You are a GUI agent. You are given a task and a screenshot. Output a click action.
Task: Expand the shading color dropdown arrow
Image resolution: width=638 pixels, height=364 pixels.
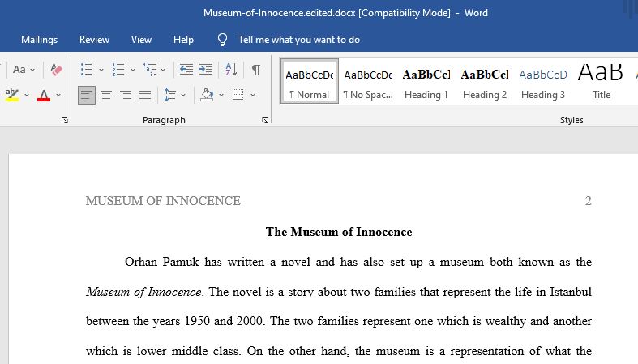(x=221, y=95)
